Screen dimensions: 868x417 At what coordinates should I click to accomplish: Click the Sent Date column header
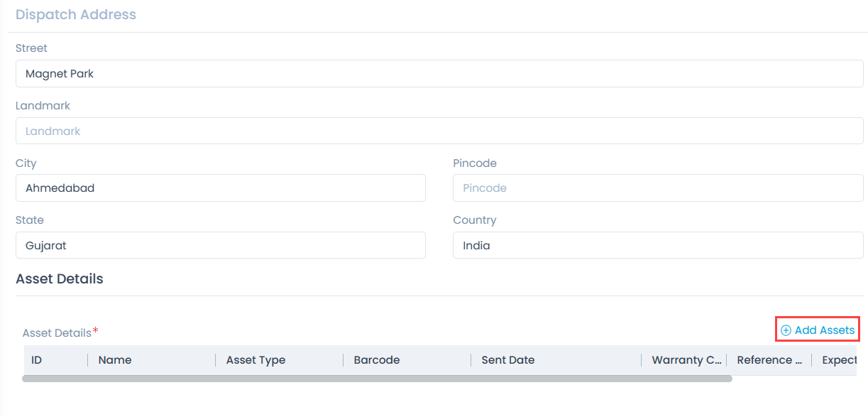click(x=507, y=360)
